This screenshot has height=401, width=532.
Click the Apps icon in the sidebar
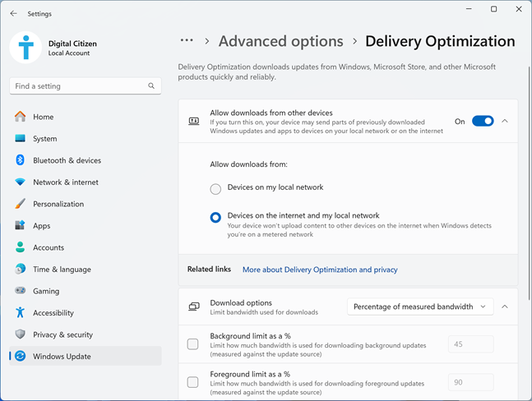tap(21, 225)
